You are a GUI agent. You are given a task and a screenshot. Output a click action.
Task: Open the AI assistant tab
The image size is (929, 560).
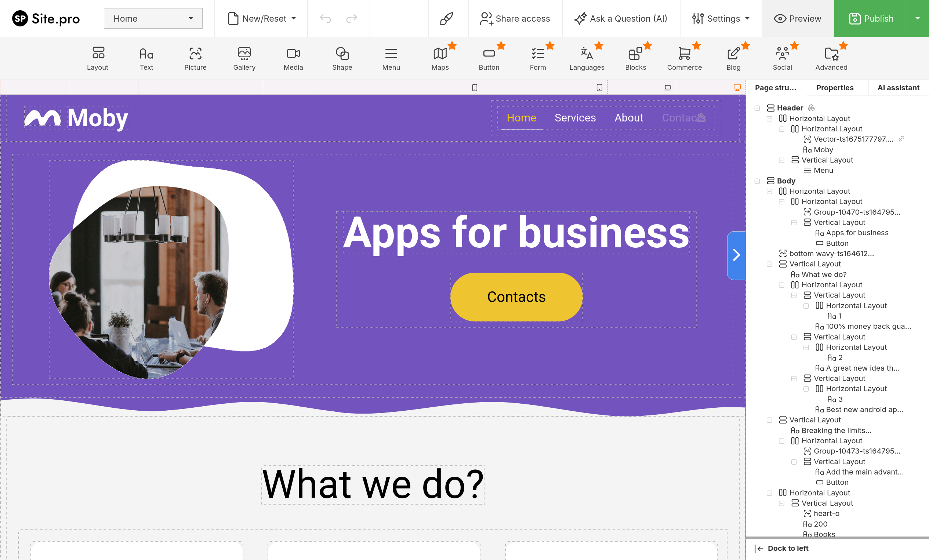pos(898,87)
